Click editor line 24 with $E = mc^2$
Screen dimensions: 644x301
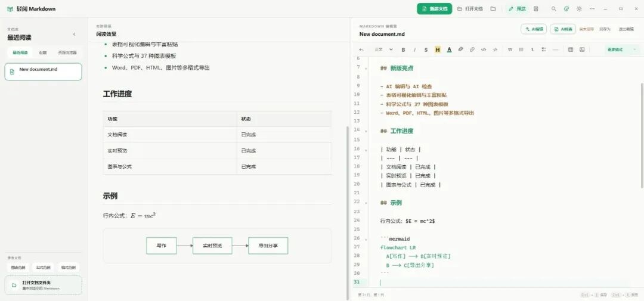coord(407,221)
